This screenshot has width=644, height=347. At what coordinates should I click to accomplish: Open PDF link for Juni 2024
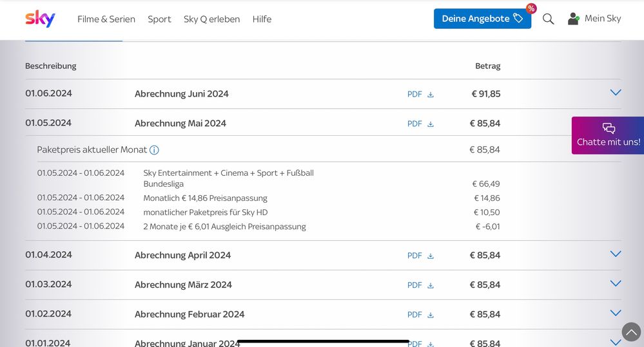pos(415,94)
